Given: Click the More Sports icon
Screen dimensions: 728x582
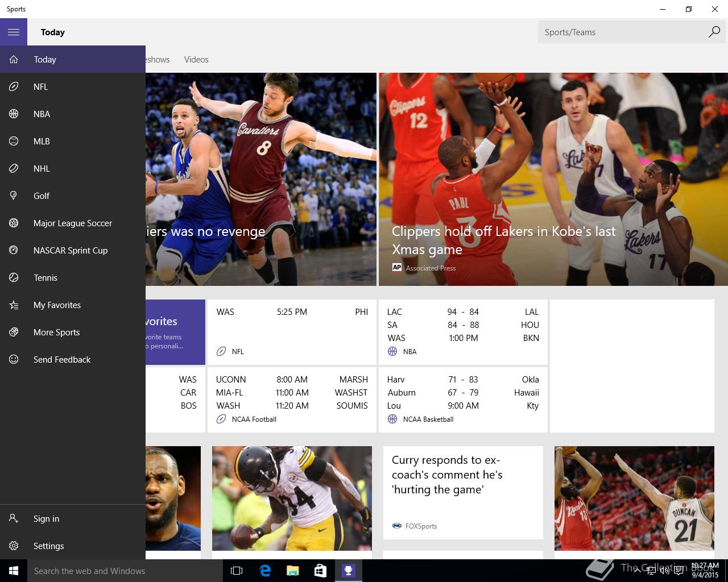Looking at the screenshot, I should [x=14, y=332].
